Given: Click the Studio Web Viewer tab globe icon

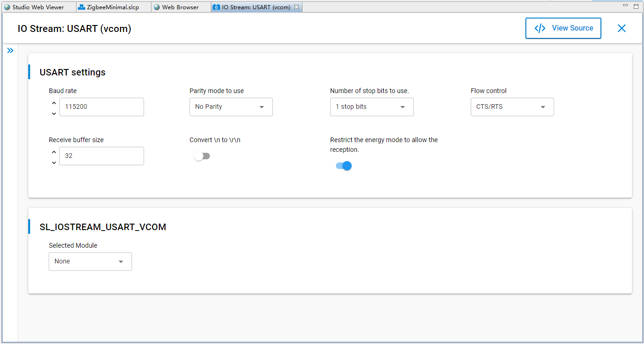Looking at the screenshot, I should [x=7, y=7].
